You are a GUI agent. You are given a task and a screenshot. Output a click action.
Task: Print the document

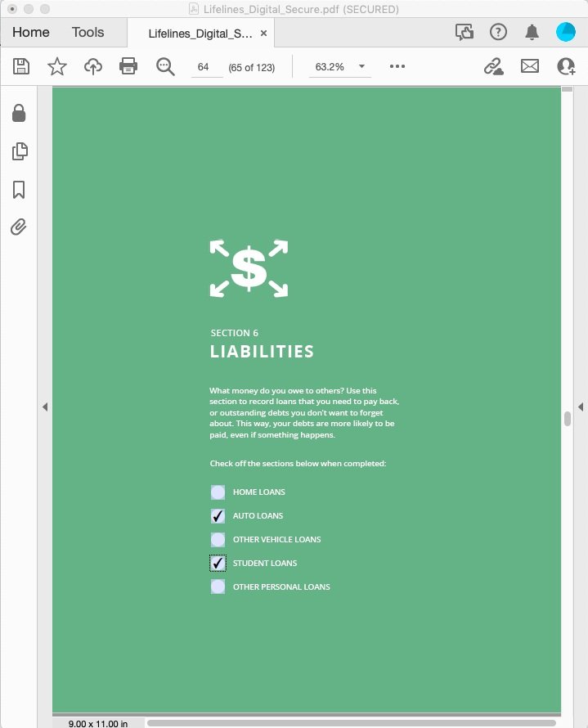[128, 66]
